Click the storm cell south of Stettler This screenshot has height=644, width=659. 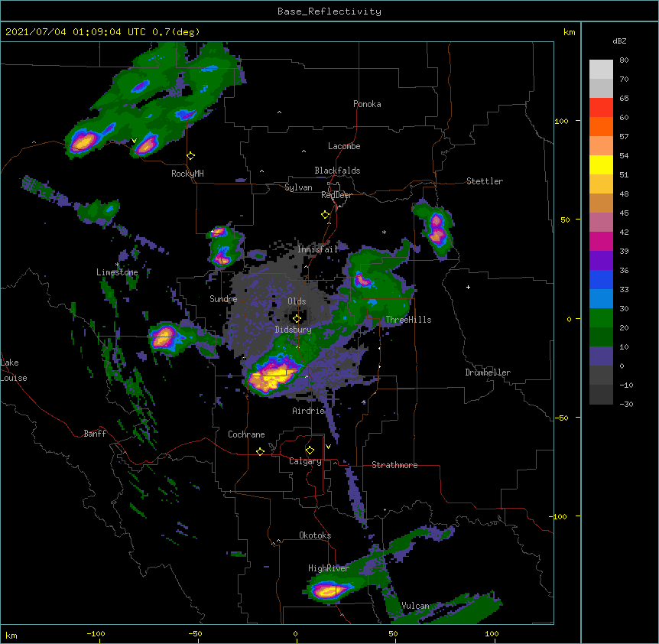coord(437,229)
